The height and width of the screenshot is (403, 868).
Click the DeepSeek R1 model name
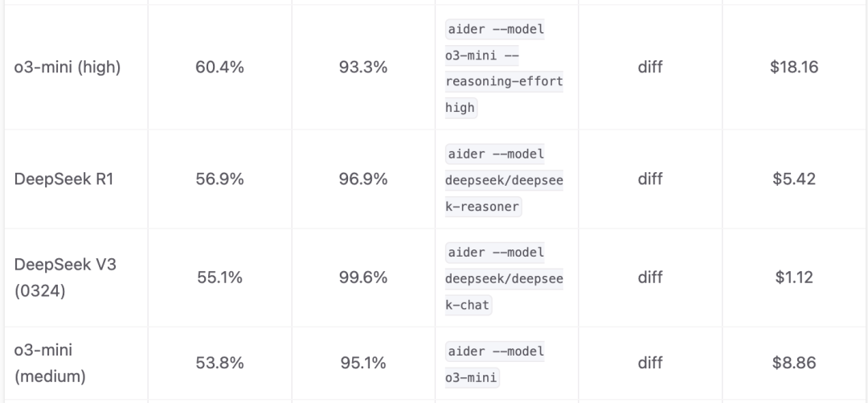point(64,179)
